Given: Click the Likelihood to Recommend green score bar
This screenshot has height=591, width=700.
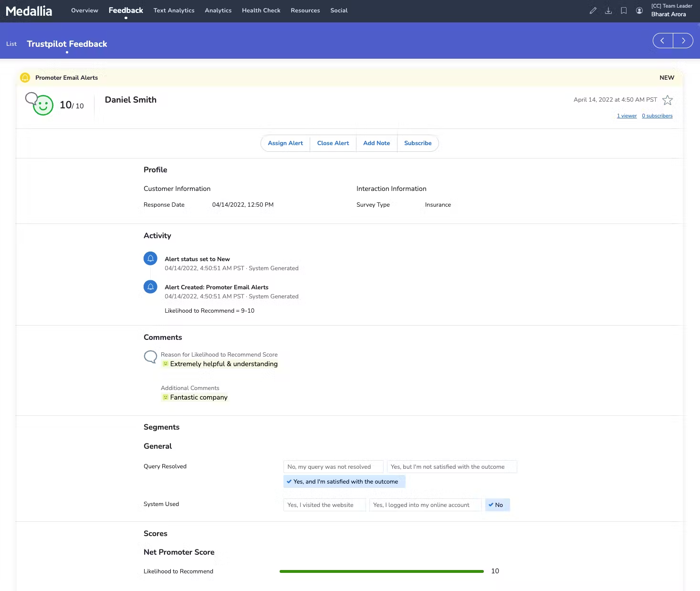Looking at the screenshot, I should pos(381,571).
